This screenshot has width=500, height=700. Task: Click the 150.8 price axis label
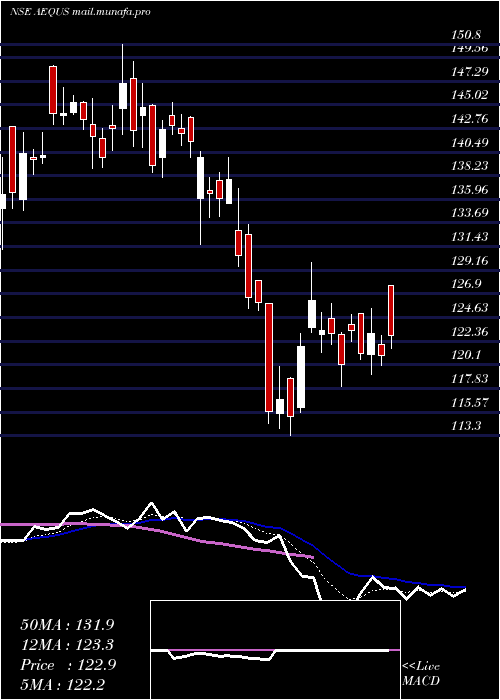tap(467, 34)
